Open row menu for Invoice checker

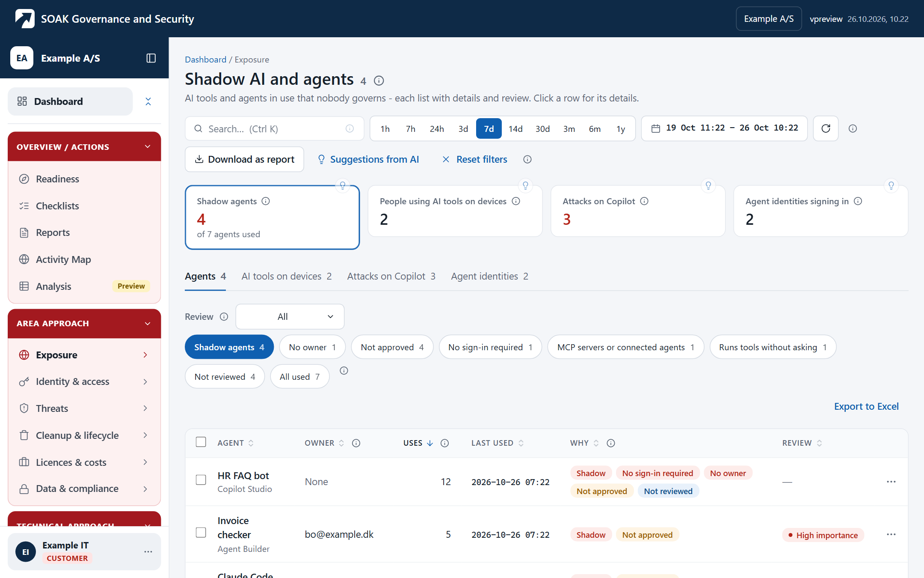point(891,534)
